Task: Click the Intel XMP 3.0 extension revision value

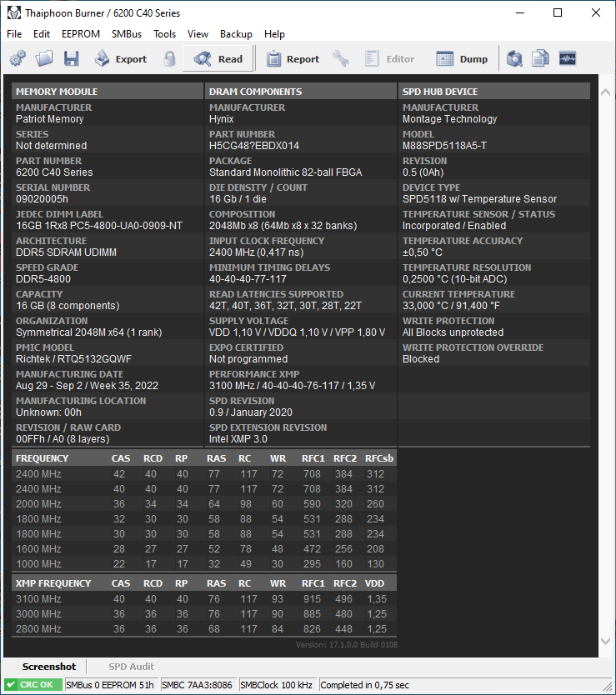Action: pos(238,439)
